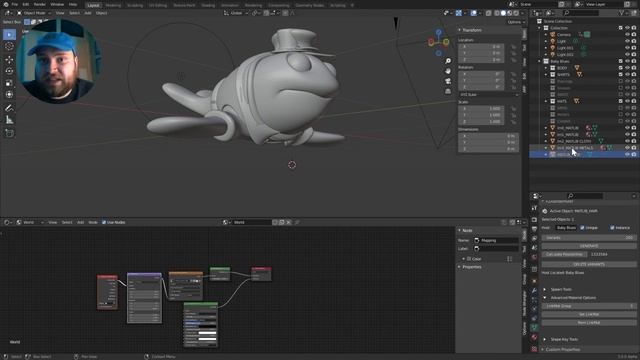The image size is (640, 360).
Task: Click the Calculate Possibilities button
Action: point(564,254)
